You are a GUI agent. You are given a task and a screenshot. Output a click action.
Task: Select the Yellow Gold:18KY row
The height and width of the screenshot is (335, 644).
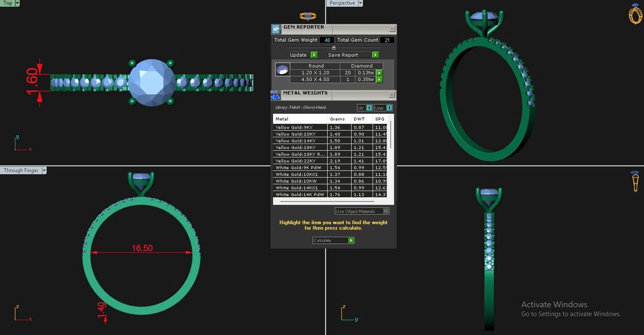tap(330, 147)
